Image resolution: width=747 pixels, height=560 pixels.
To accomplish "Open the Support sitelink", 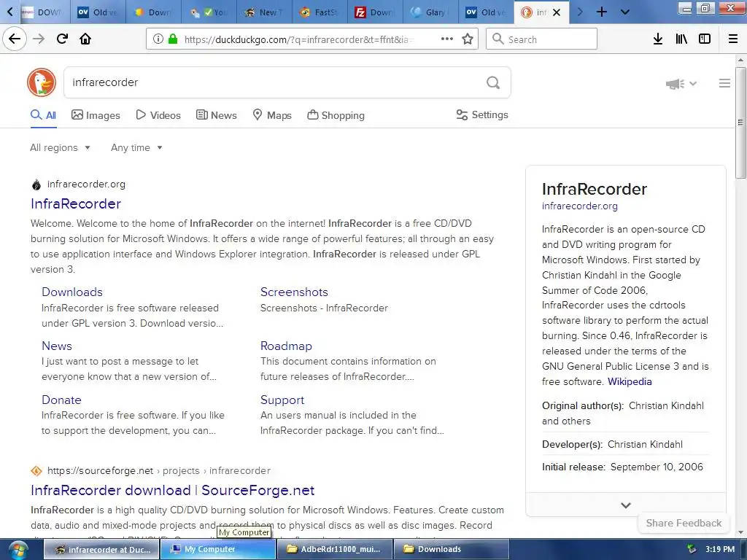I will pos(282,400).
